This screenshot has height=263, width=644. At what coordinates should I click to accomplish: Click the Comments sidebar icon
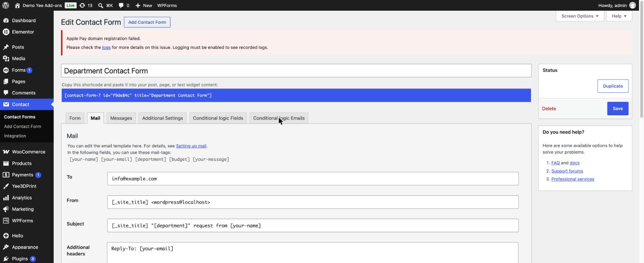coord(6,93)
